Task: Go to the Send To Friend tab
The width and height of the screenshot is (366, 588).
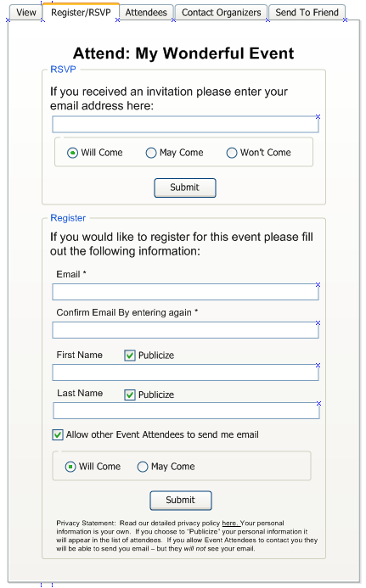Action: pyautogui.click(x=307, y=13)
